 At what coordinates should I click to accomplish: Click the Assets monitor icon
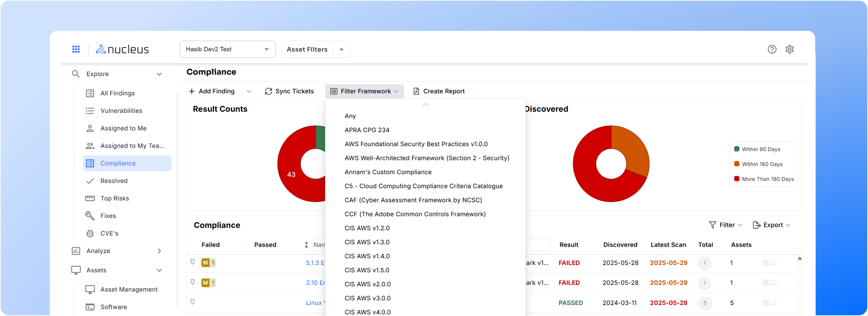click(76, 270)
